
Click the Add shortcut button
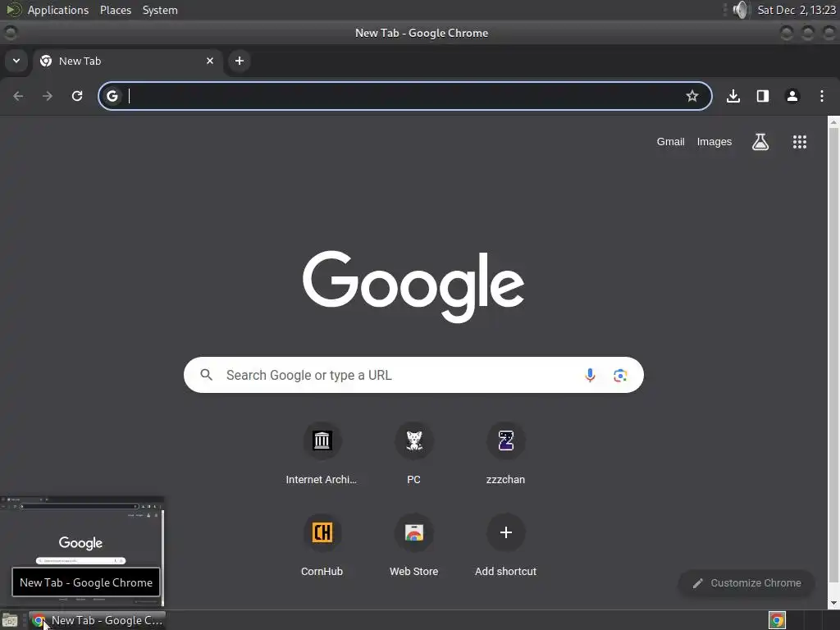click(x=505, y=546)
